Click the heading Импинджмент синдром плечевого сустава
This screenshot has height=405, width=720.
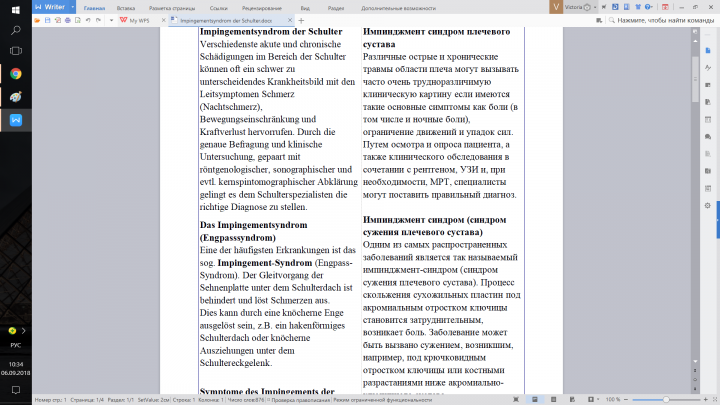pos(436,38)
